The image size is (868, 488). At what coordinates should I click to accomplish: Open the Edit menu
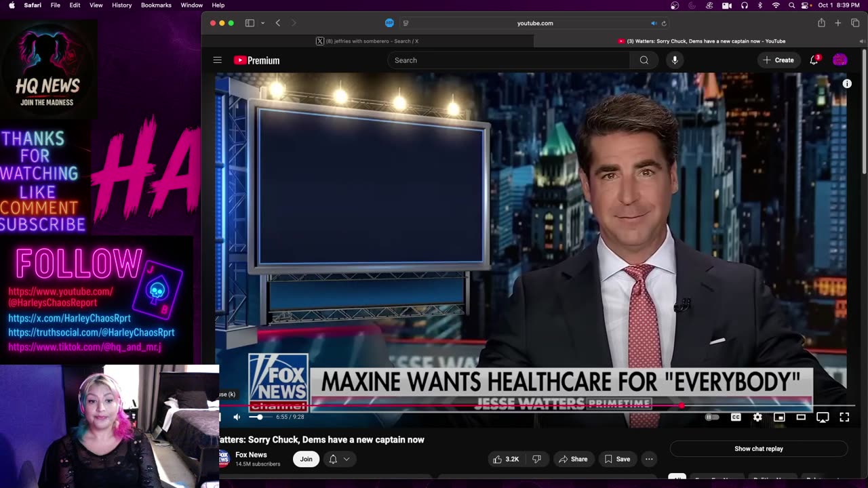(75, 5)
